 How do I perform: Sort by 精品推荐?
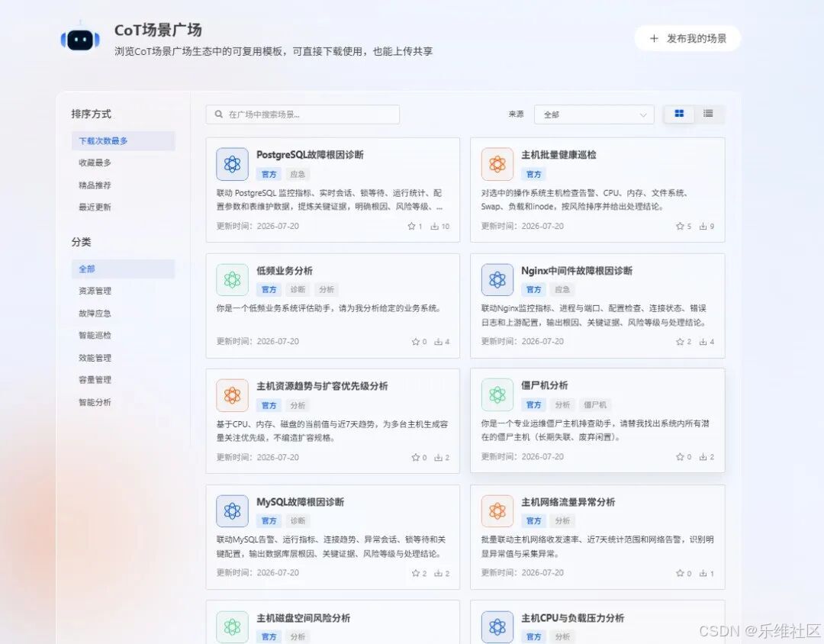95,185
